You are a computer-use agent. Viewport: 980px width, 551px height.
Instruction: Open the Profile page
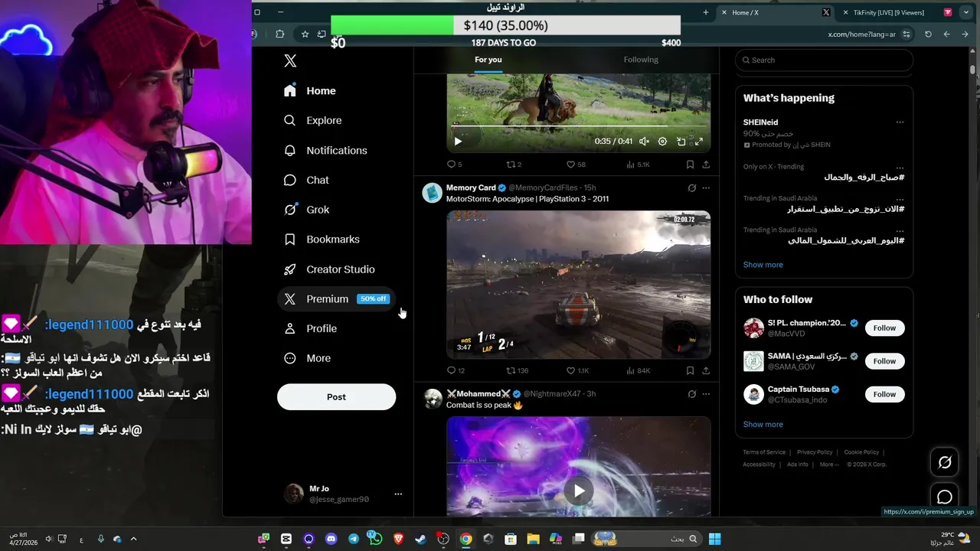[x=310, y=328]
